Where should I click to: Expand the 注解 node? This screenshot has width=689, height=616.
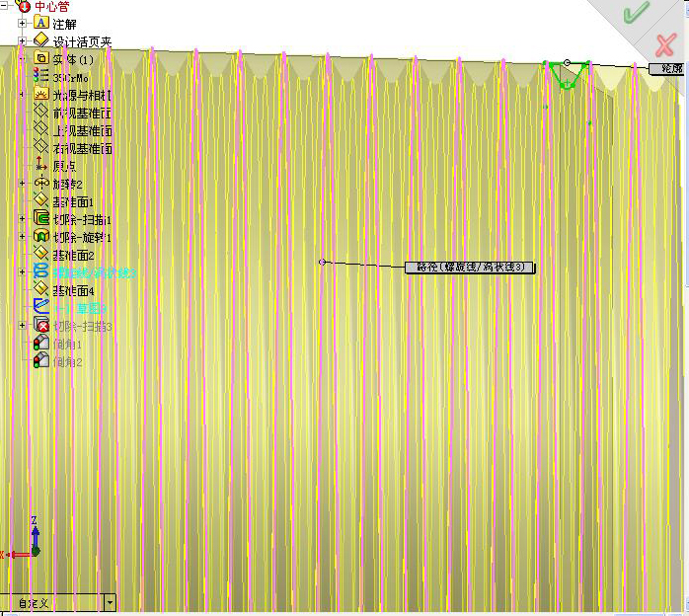pyautogui.click(x=22, y=23)
